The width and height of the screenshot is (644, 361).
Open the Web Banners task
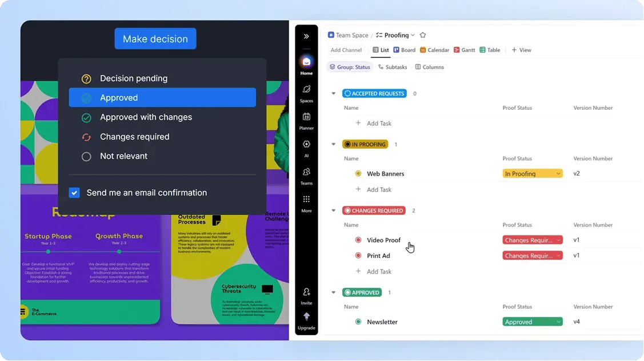click(x=385, y=174)
